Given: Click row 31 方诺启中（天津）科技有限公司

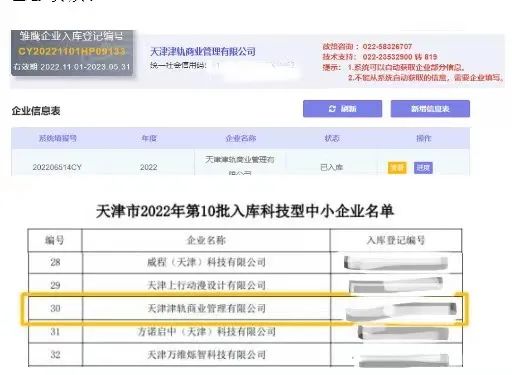Looking at the screenshot, I should [245, 332].
